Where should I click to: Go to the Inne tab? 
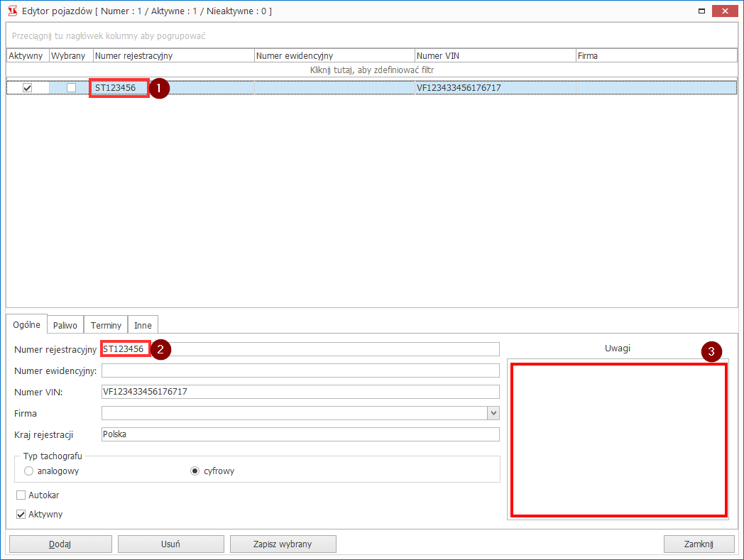coord(143,325)
